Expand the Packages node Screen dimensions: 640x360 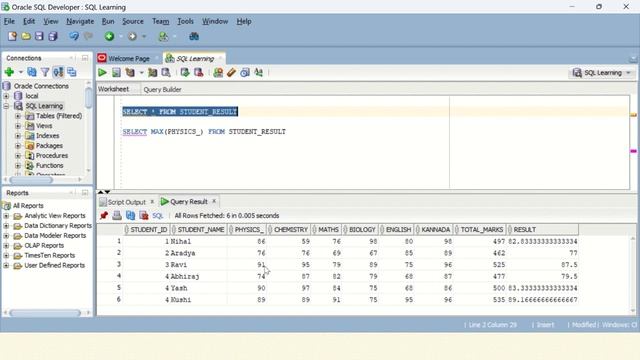pyautogui.click(x=18, y=146)
